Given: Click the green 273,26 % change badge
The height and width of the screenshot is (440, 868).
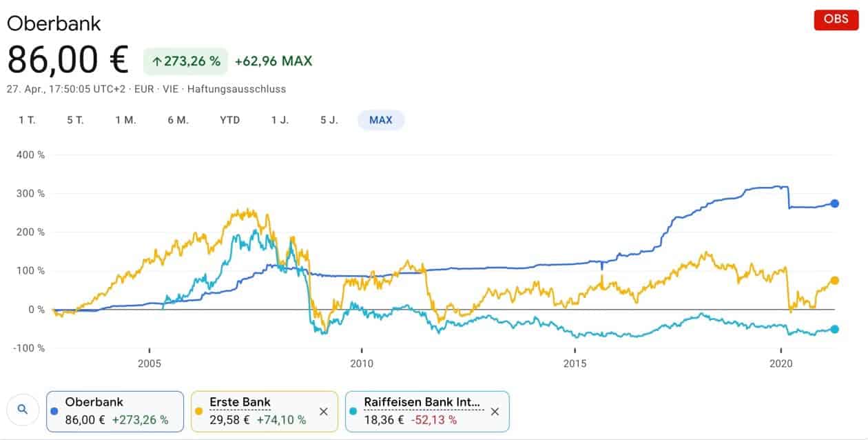Looking at the screenshot, I should [185, 61].
